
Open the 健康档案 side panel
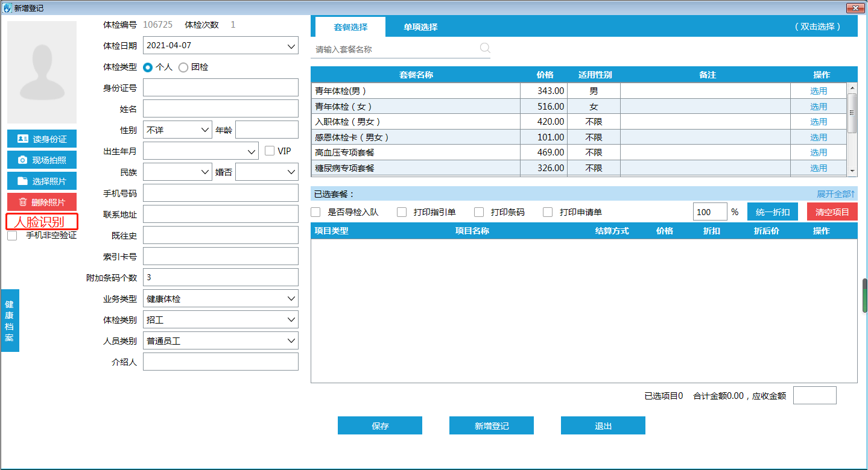click(x=10, y=321)
